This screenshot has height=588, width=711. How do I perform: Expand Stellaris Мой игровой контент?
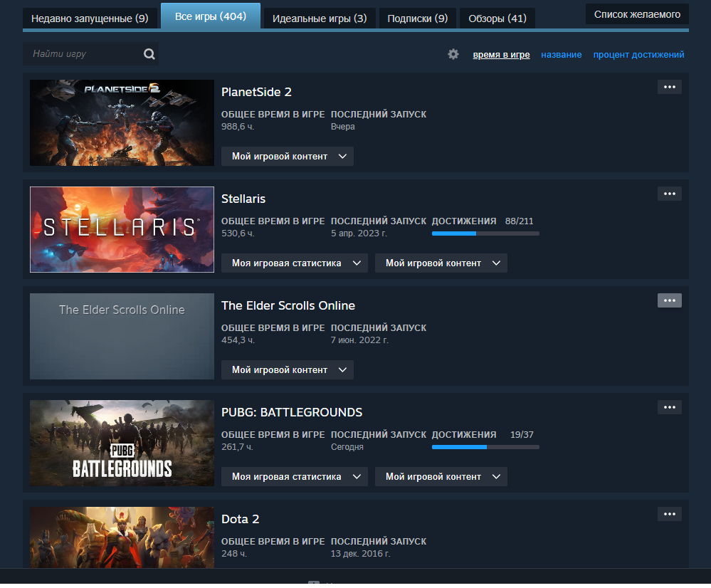pyautogui.click(x=441, y=263)
